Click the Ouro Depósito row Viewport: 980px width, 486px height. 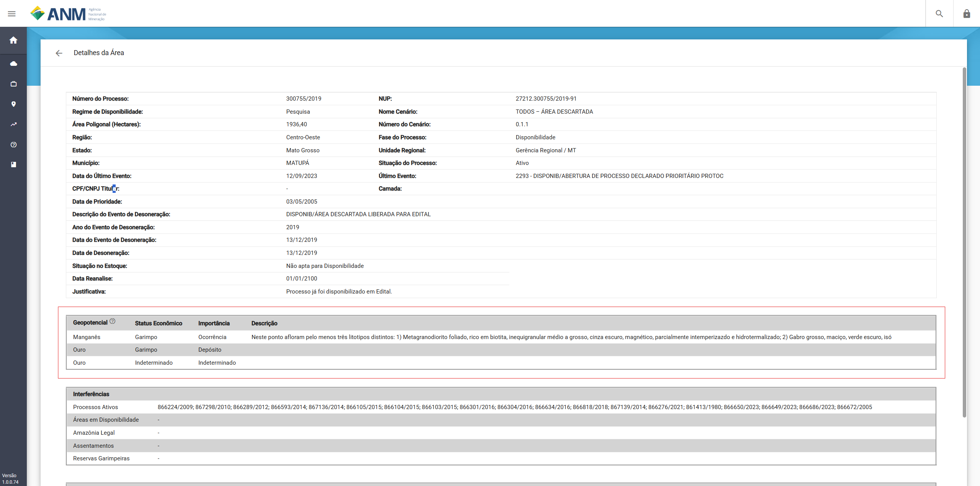point(501,350)
